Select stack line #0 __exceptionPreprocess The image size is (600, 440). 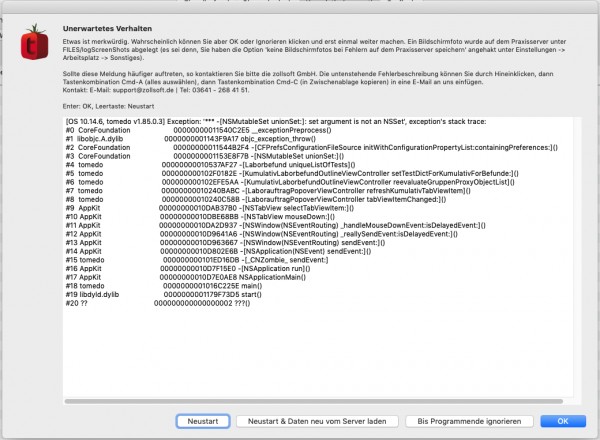pos(199,130)
